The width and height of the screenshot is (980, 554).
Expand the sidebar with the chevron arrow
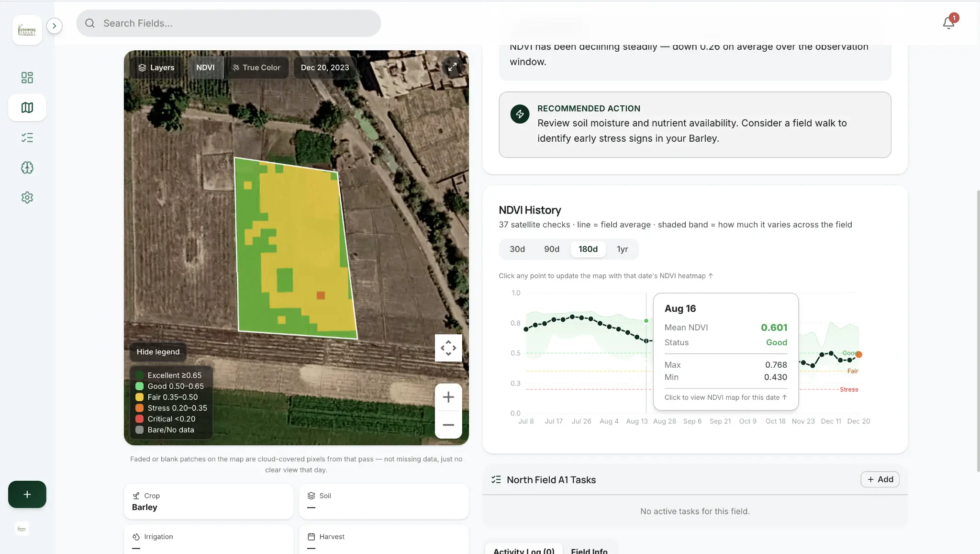coord(55,26)
